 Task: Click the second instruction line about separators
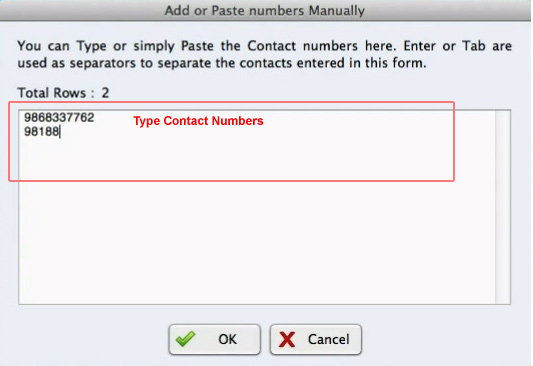222,63
